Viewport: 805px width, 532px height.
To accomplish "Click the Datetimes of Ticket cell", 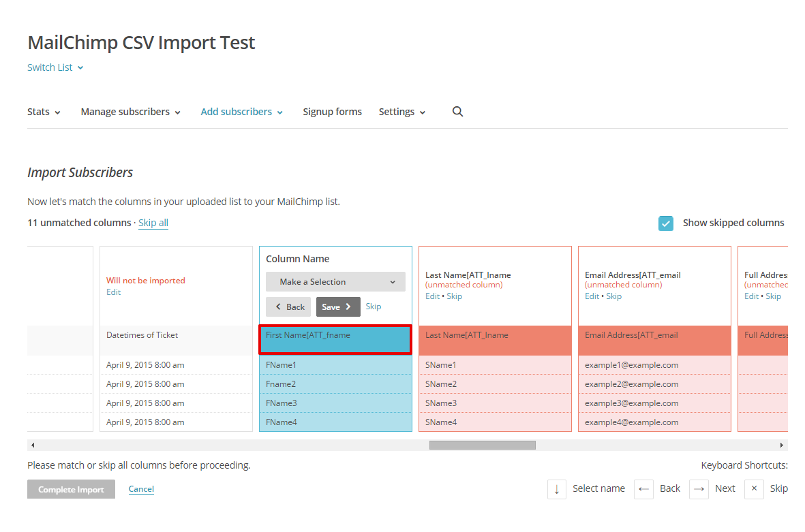I will pyautogui.click(x=176, y=340).
